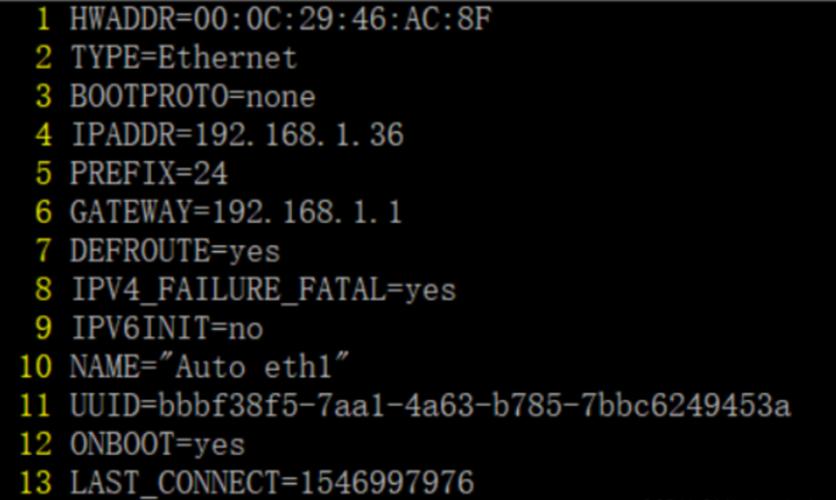Viewport: 836px width, 500px height.
Task: Click the NAME="Auto eth1" line
Action: pyautogui.click(x=210, y=367)
